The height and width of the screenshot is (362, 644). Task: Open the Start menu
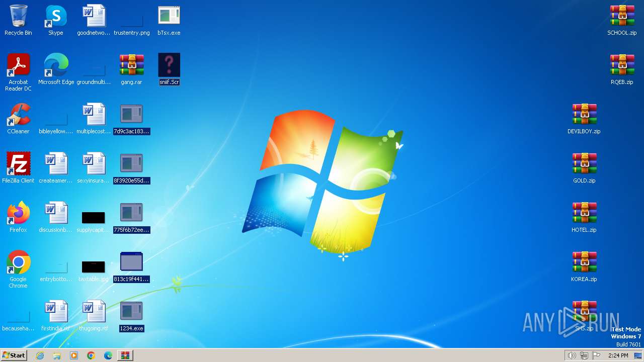click(x=14, y=355)
